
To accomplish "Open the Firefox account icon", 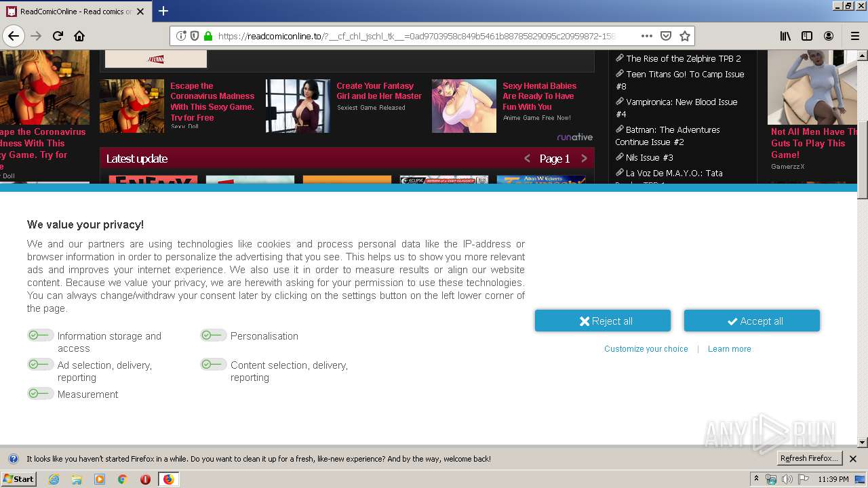I will point(829,36).
